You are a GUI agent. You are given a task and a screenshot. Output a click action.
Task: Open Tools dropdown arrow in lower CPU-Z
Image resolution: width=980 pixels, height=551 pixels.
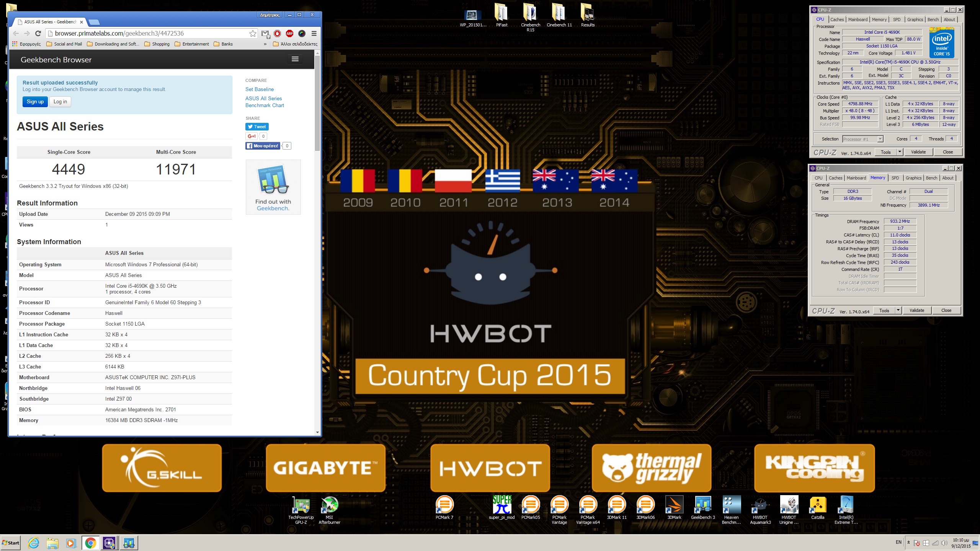pos(898,310)
